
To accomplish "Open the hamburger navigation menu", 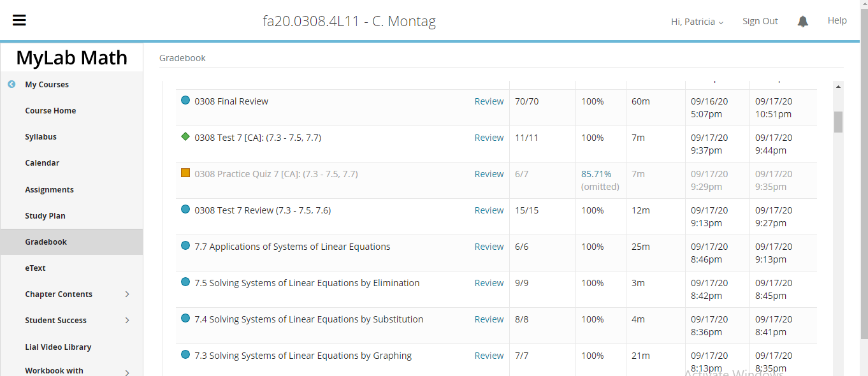I will pos(19,20).
